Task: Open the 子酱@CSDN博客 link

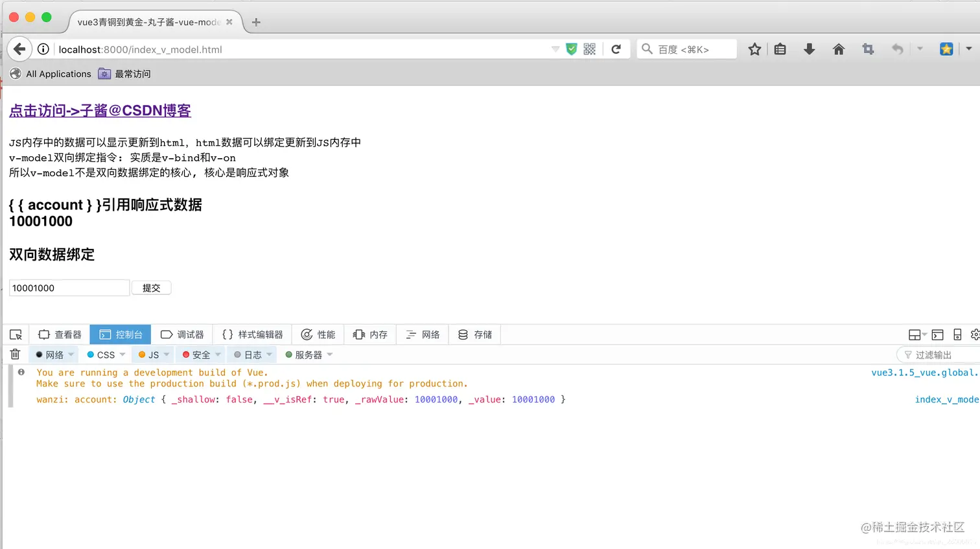Action: [99, 110]
